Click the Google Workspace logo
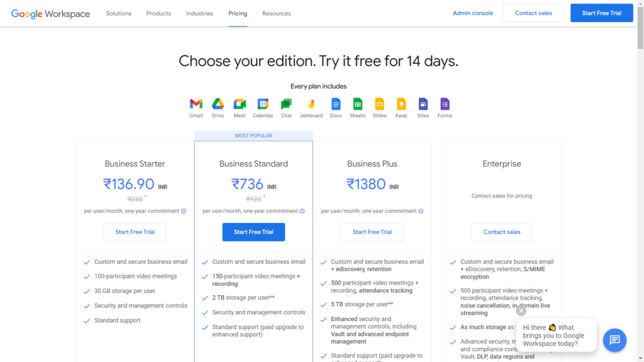 [x=50, y=14]
